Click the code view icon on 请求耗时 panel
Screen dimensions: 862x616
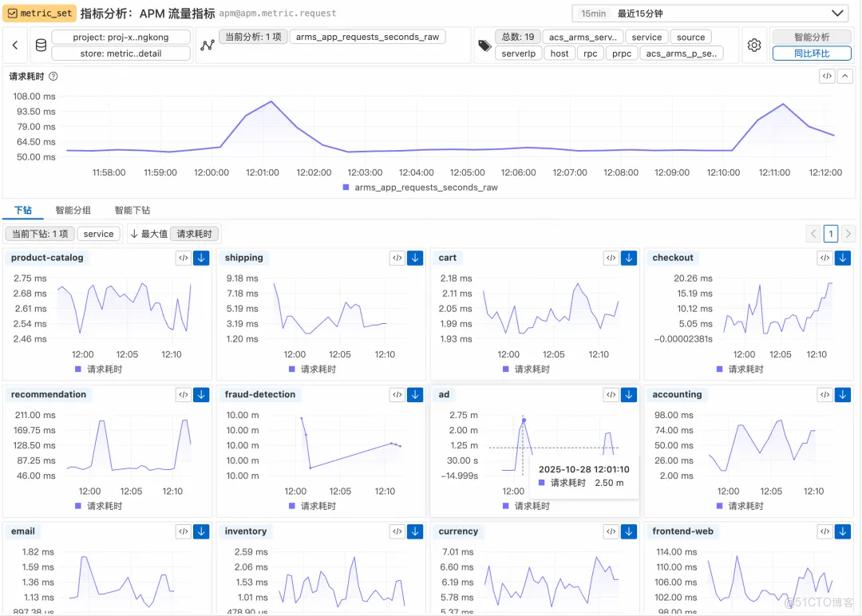828,76
